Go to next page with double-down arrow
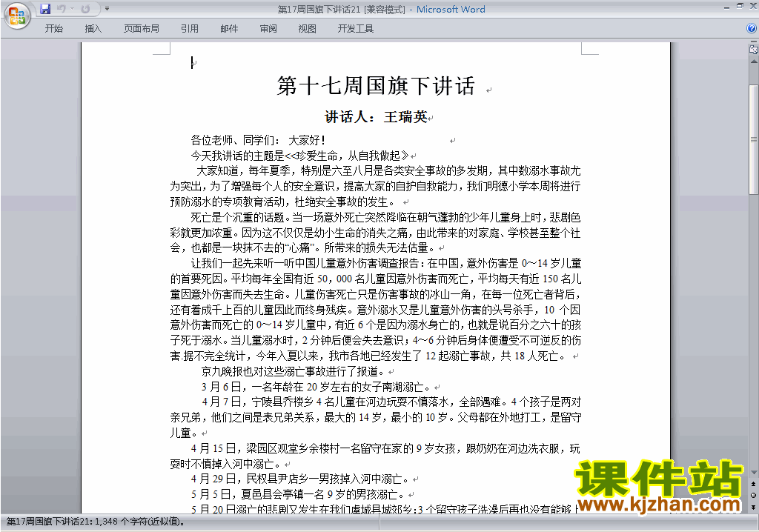Image resolution: width=759 pixels, height=532 pixels. click(x=753, y=507)
